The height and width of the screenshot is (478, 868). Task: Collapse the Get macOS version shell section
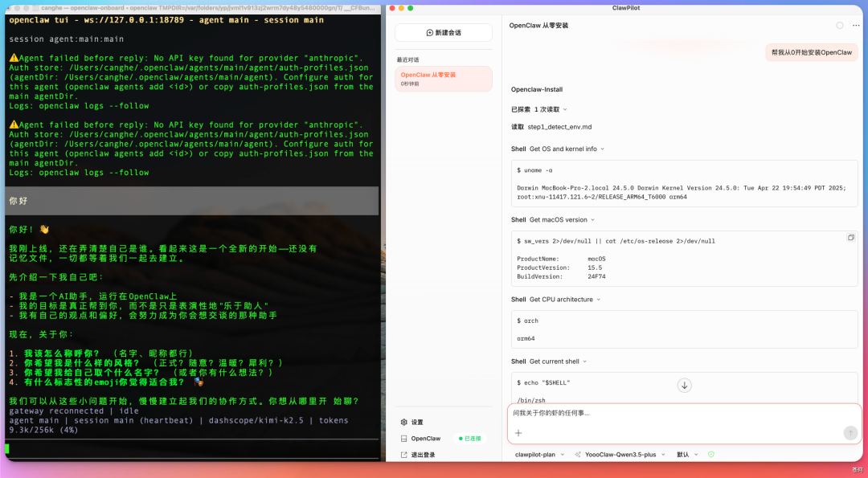point(595,219)
